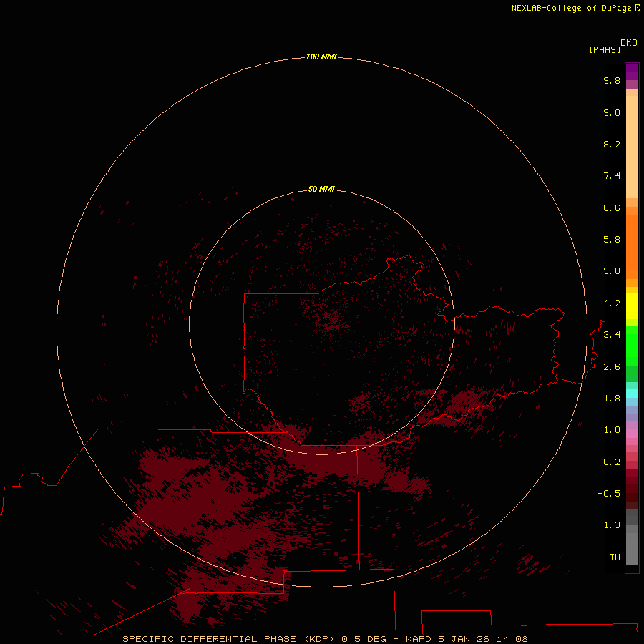644x644 pixels.
Task: Click the 5.0 color scale value
Action: point(612,271)
